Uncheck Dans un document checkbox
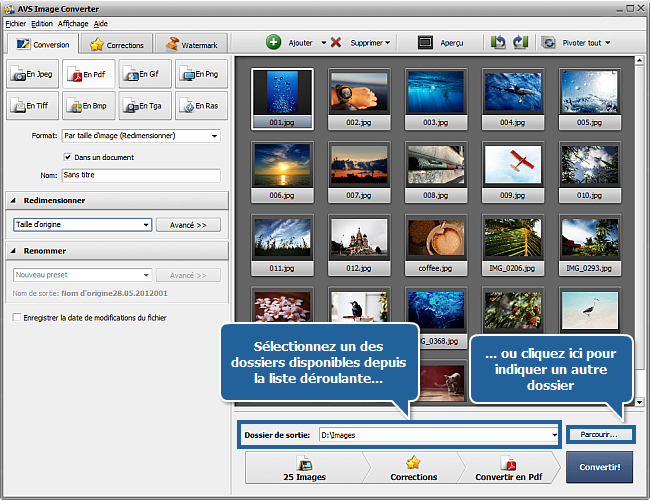Image resolution: width=651 pixels, height=501 pixels. coord(67,157)
